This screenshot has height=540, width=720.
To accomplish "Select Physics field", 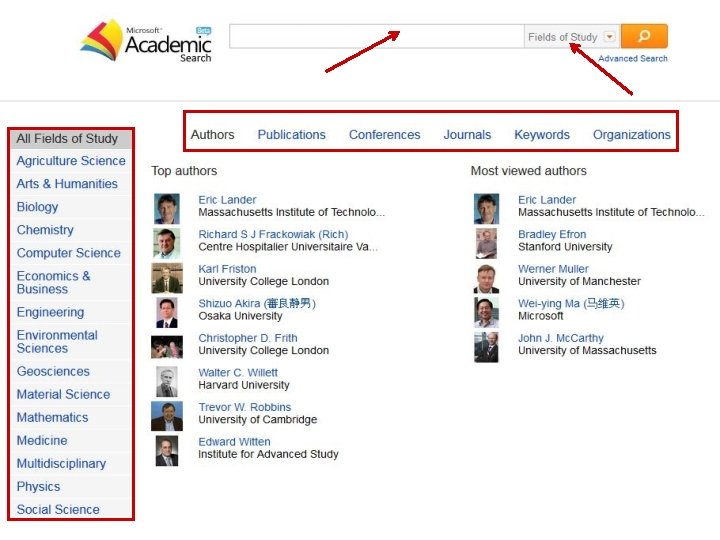I will click(x=38, y=486).
